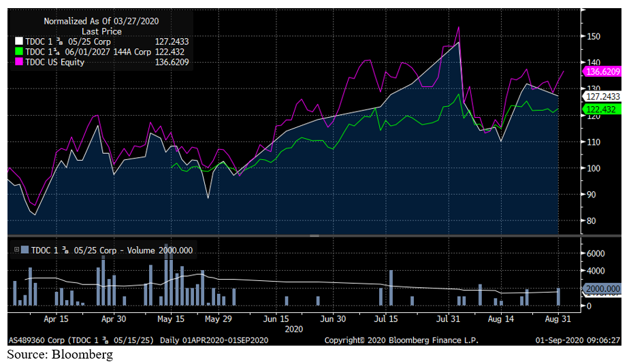The width and height of the screenshot is (631, 364).
Task: Click the 'TDOC 1 ⅜ 05/25 Corp - Volume' label
Action: pyautogui.click(x=93, y=250)
